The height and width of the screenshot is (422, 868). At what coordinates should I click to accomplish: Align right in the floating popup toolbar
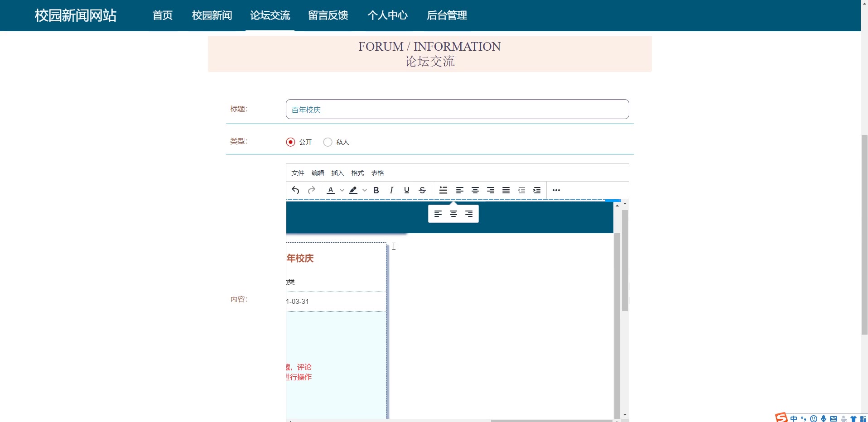[x=469, y=214]
